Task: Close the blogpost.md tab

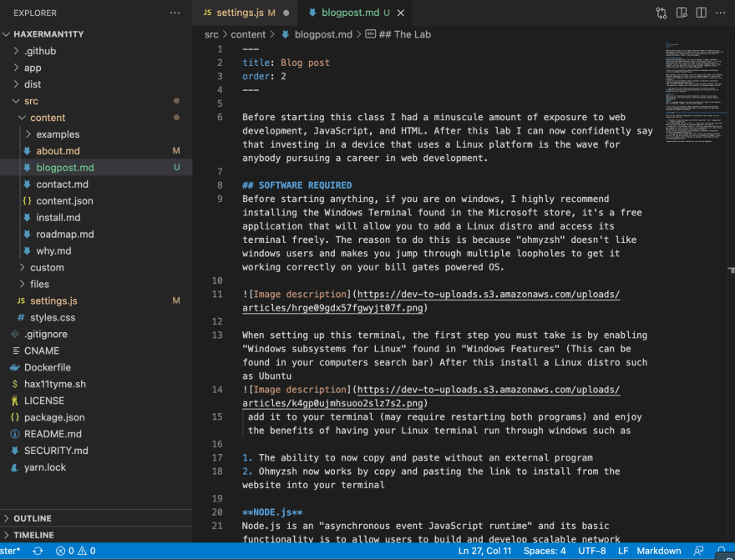Action: tap(401, 13)
